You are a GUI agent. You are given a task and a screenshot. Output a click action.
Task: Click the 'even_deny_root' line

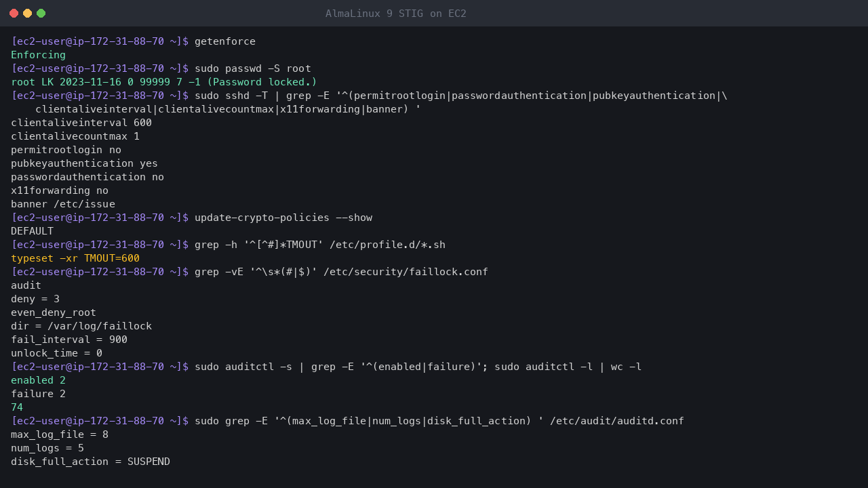[x=54, y=312]
